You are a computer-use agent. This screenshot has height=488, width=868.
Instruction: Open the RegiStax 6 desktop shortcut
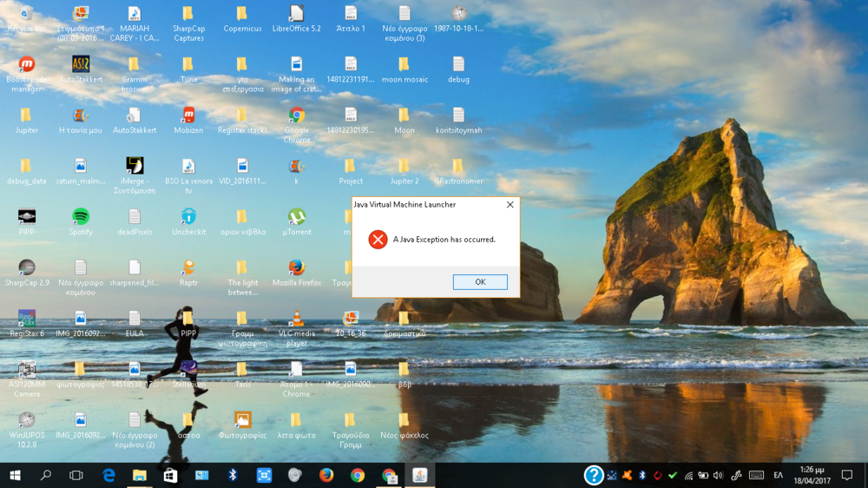click(27, 319)
